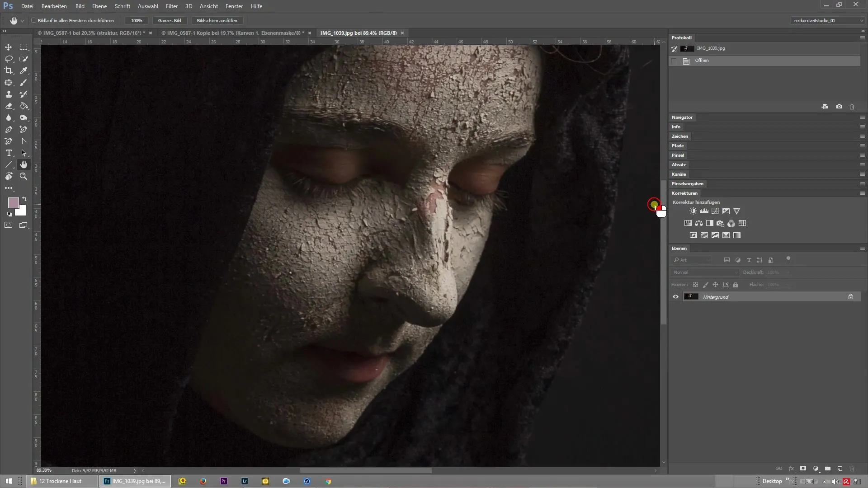Viewport: 868px width, 488px height.
Task: Select the Rotate View tool
Action: coord(9,176)
